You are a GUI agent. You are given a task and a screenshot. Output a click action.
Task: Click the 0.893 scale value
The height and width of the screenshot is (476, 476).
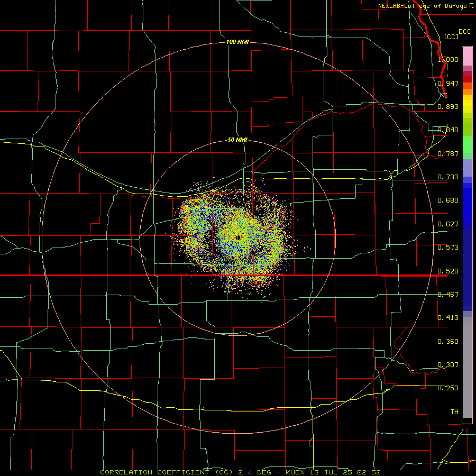(x=448, y=106)
